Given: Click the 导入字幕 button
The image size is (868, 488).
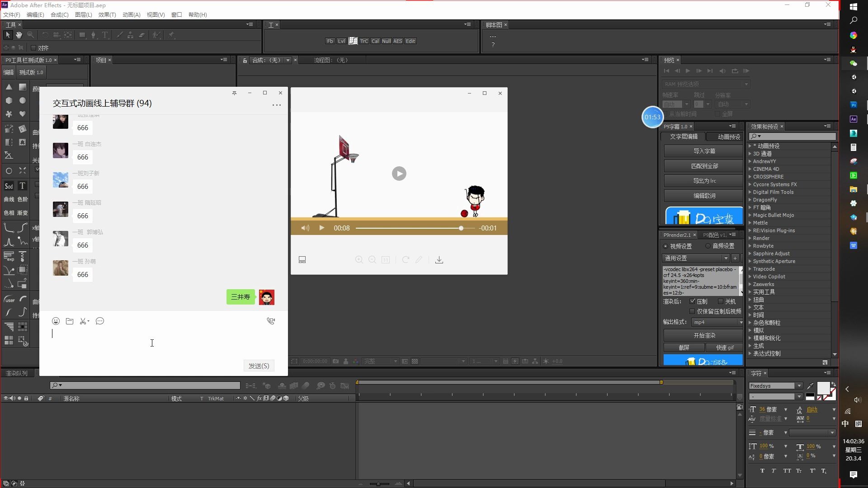Looking at the screenshot, I should pos(704,151).
